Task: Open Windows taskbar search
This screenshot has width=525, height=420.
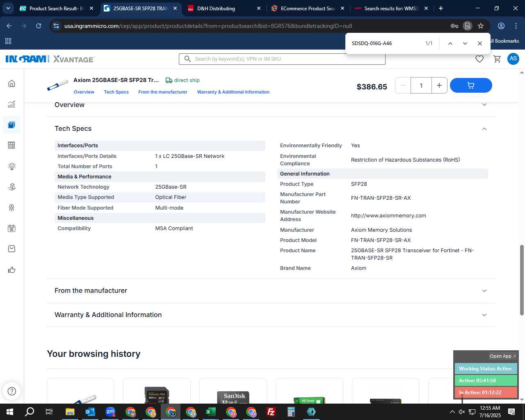Action: pos(30,412)
